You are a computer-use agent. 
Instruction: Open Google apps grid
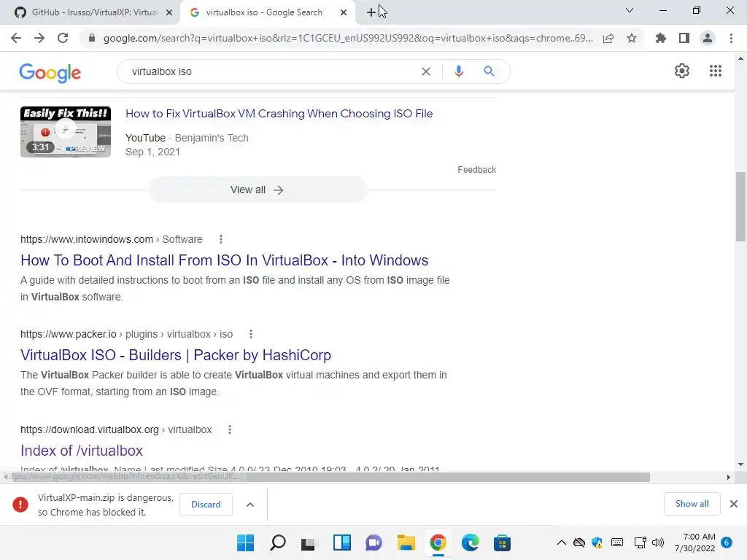715,71
